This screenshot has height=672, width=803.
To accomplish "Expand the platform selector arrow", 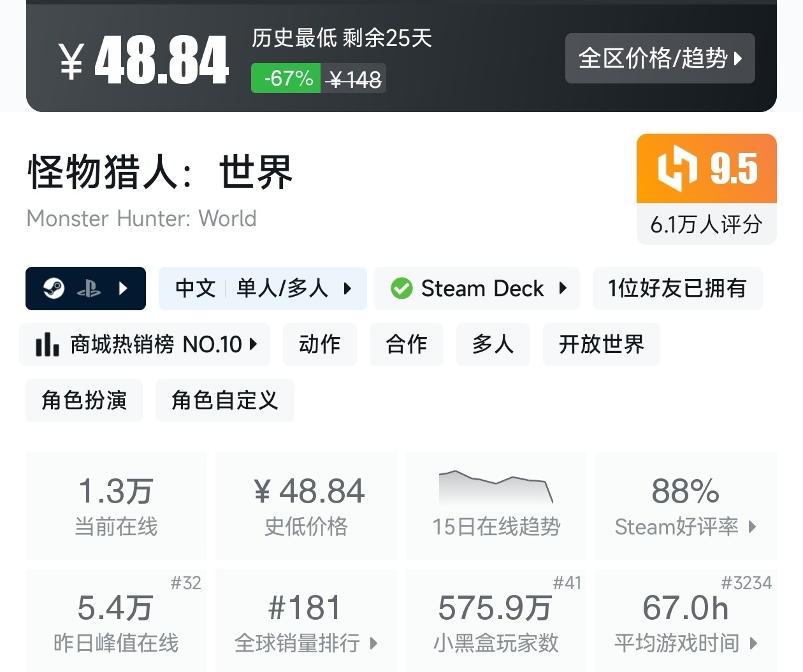I will point(123,289).
